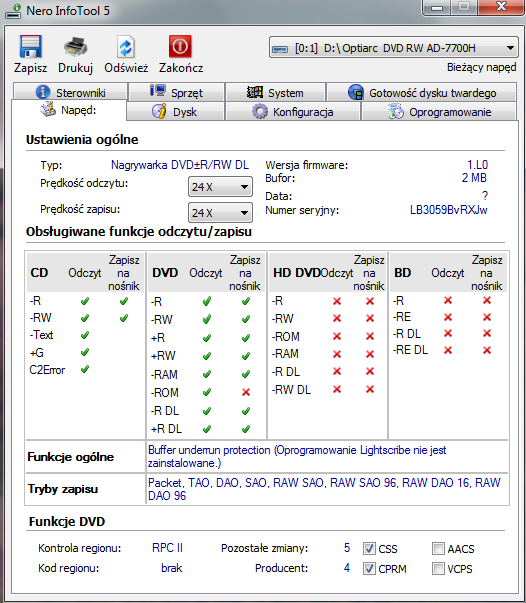Click the red X for BD-RE DL write

[x=487, y=350]
